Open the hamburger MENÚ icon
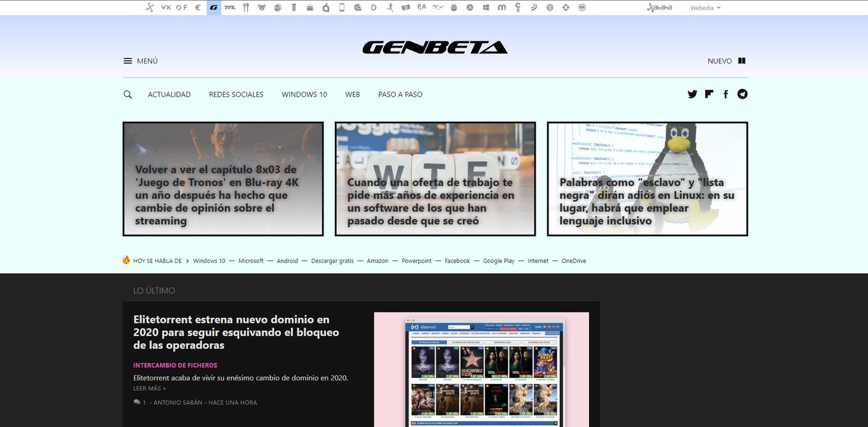 [x=128, y=61]
